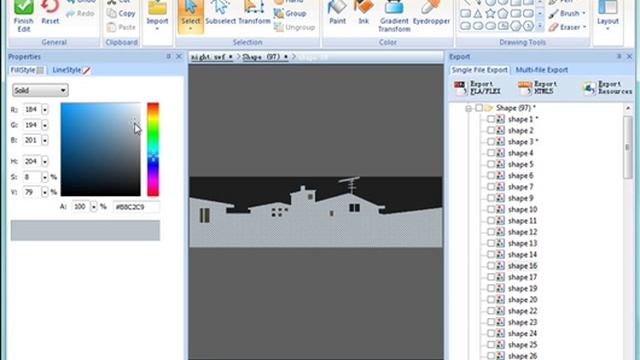Toggle the shape 16 checkbox
640x360 pixels.
tap(491, 266)
